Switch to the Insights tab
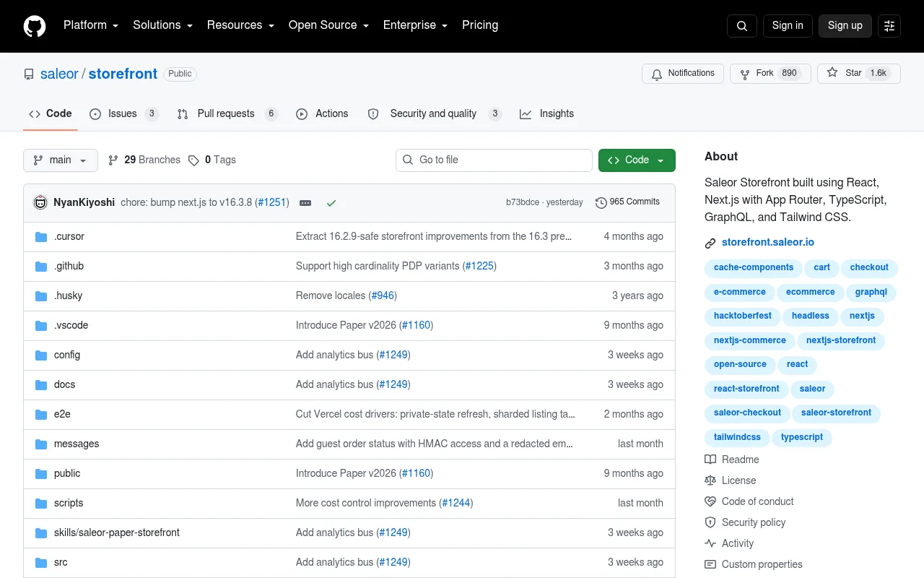Screen dimensions: 924x578 (546, 114)
